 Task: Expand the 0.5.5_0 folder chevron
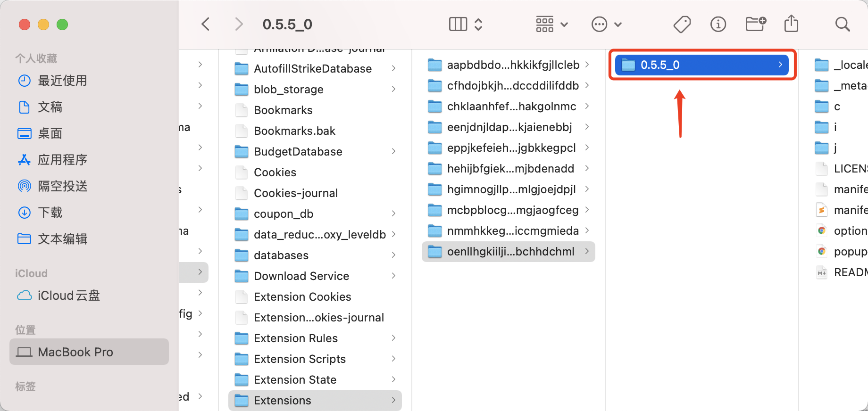(x=780, y=65)
